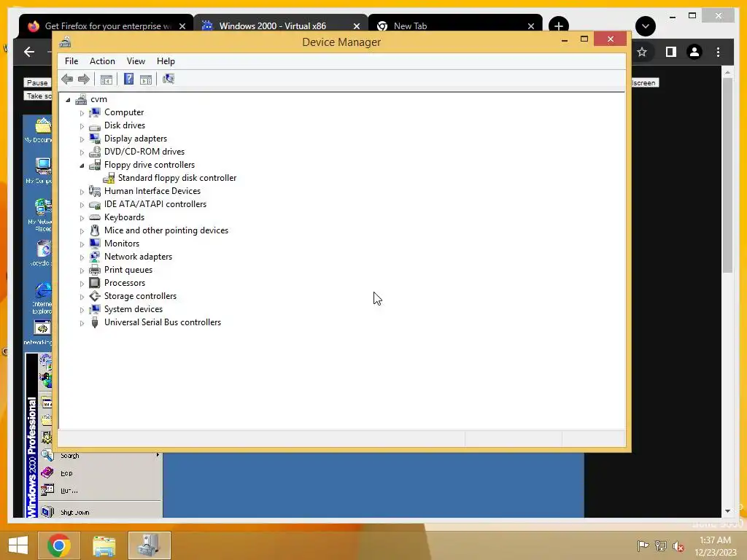Click the warning icon on Standard floppy controller
747x560 pixels.
point(109,178)
